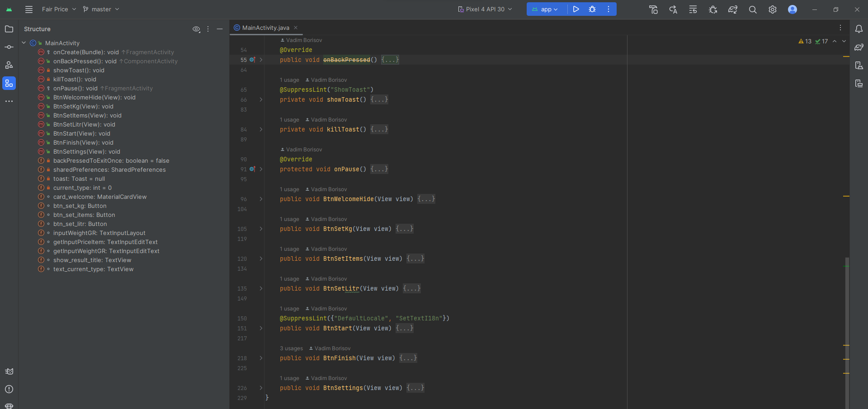Collapse the MainActivity tree node

24,43
